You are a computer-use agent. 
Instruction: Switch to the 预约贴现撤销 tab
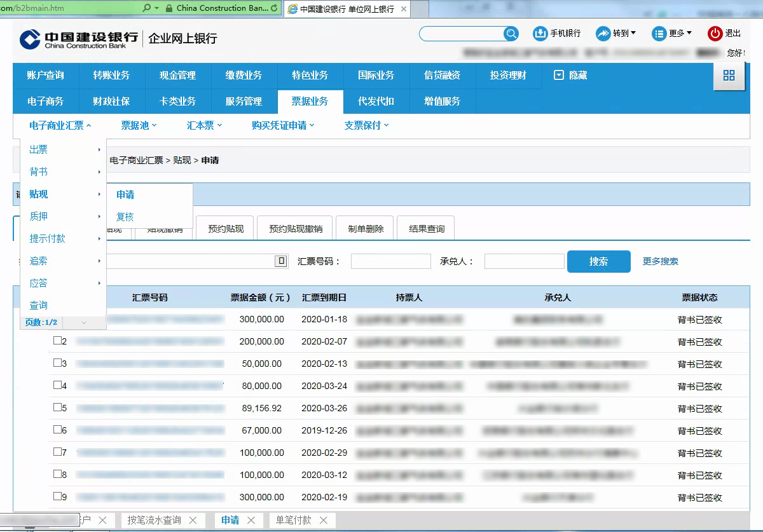point(296,228)
